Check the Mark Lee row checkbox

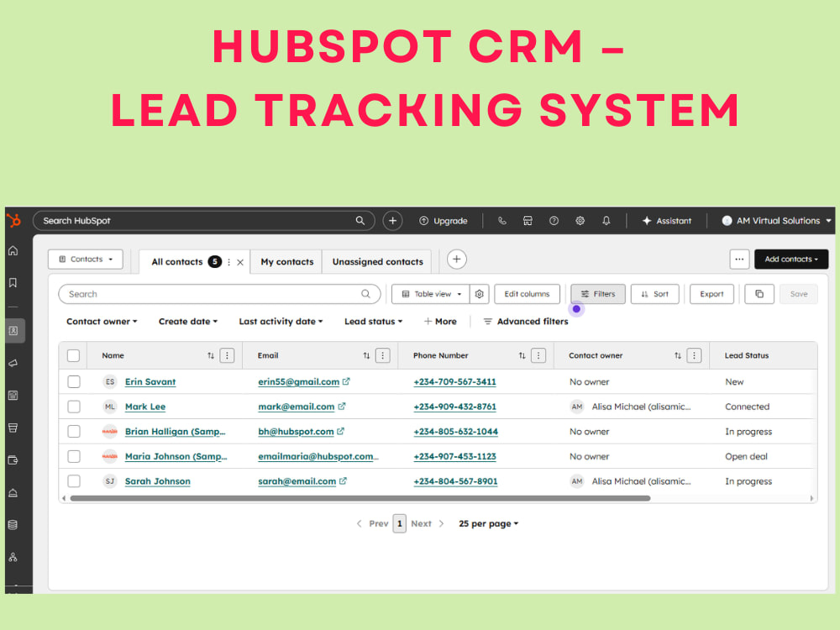(x=74, y=407)
